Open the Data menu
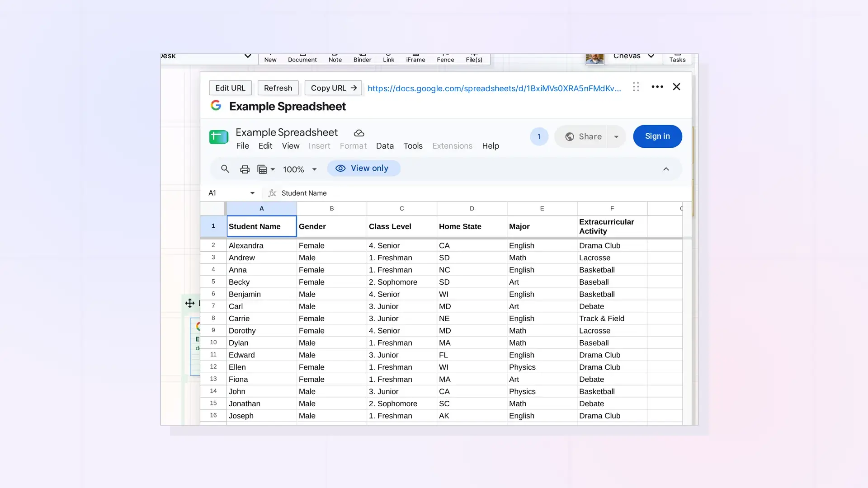868x488 pixels. pyautogui.click(x=385, y=146)
